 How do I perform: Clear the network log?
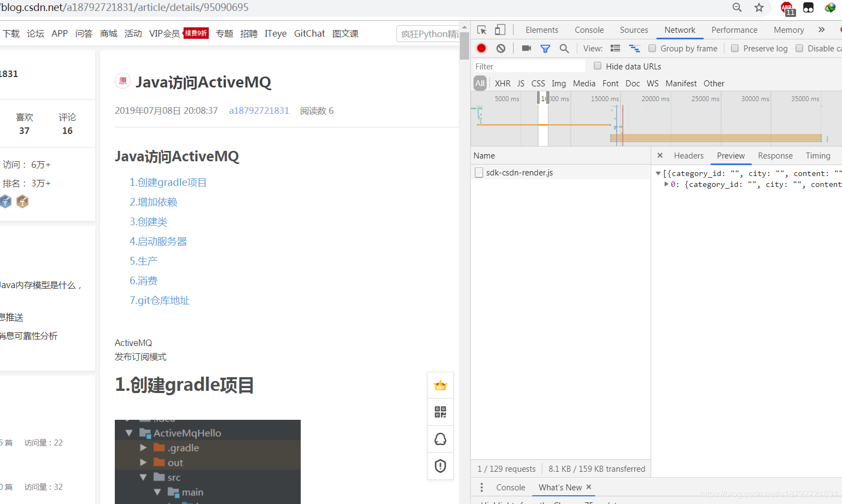[501, 48]
